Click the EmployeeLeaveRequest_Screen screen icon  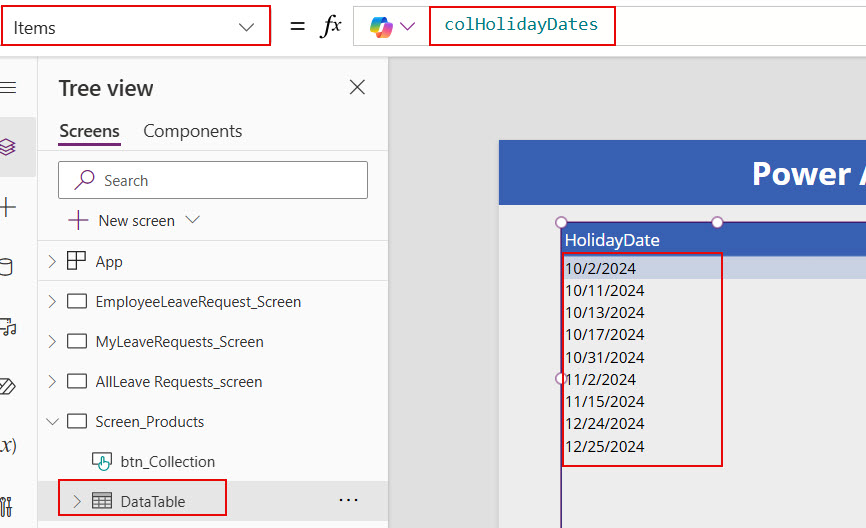click(x=77, y=302)
